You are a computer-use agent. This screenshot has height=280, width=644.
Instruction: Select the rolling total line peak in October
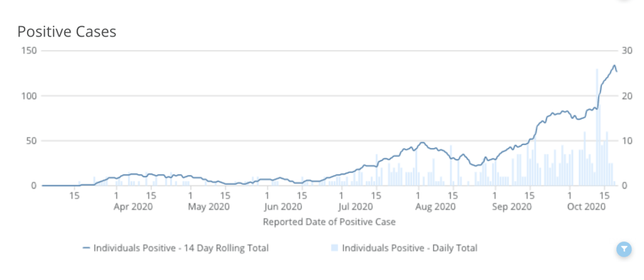coord(614,65)
